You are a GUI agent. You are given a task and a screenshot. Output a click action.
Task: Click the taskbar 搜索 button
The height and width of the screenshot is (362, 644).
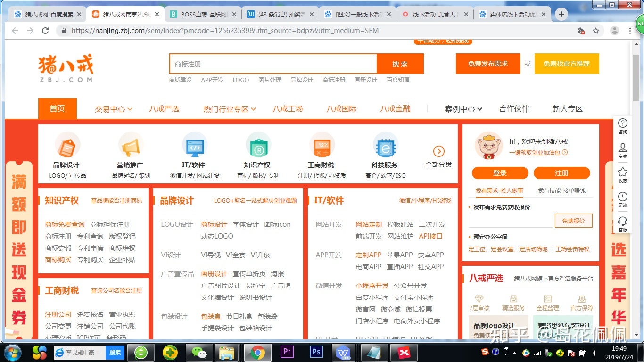tap(115, 352)
